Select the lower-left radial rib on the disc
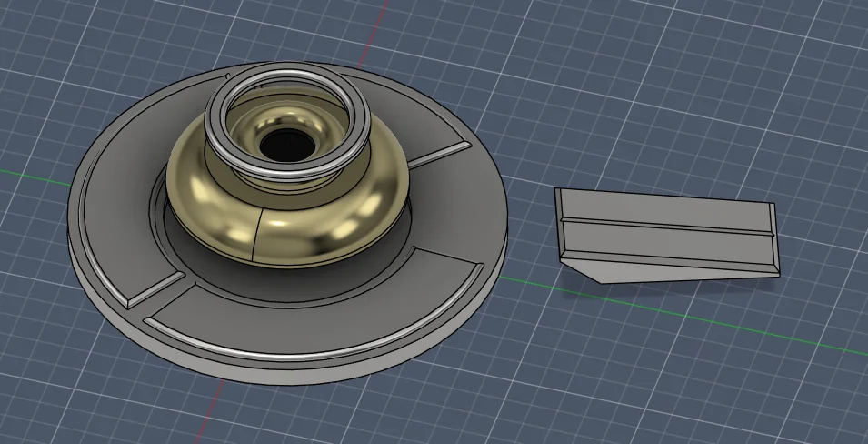This screenshot has height=444, width=868. pyautogui.click(x=155, y=289)
